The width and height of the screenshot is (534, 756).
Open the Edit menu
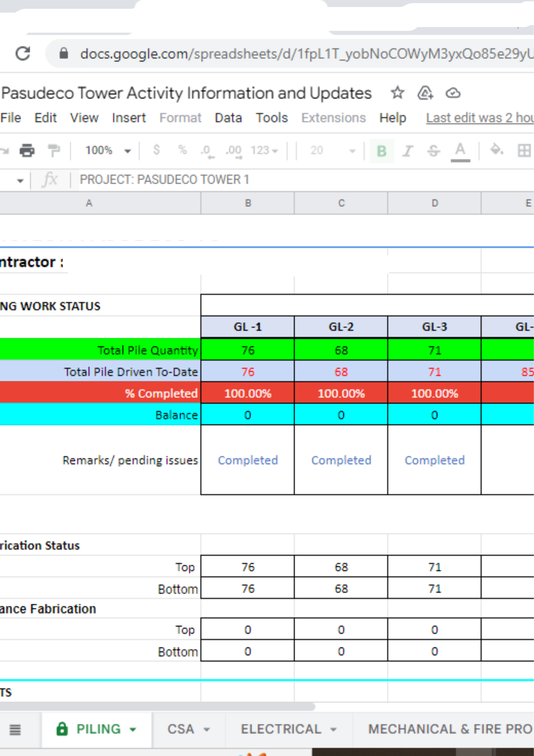click(x=45, y=118)
